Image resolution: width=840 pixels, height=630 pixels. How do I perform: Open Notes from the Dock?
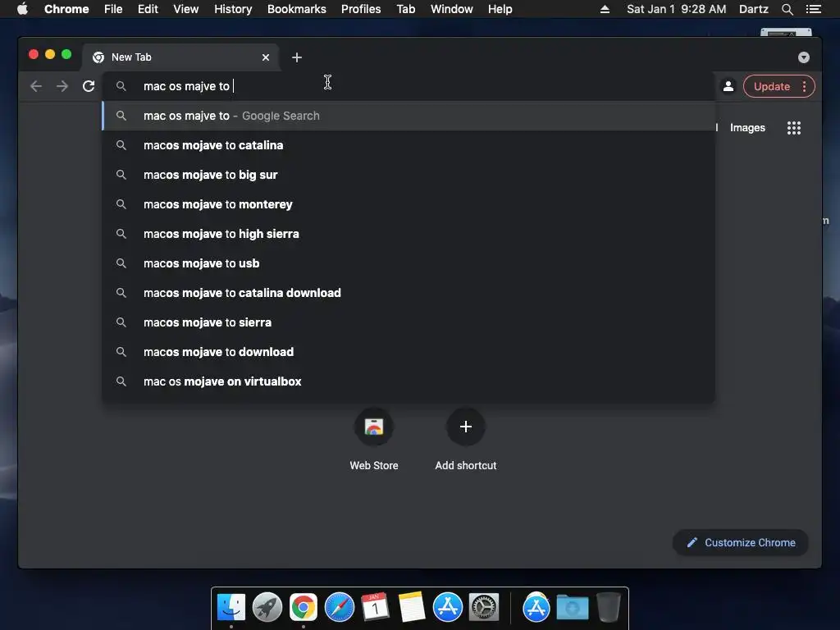coord(412,608)
